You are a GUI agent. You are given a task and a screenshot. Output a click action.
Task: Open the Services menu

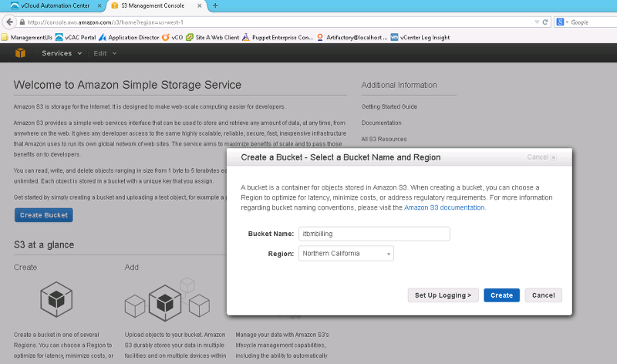click(x=62, y=53)
